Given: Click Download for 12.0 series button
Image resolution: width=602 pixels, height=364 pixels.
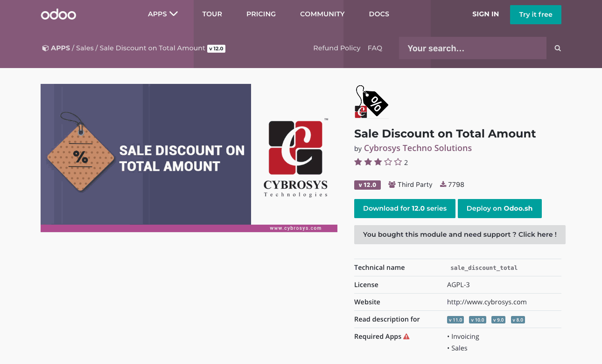Looking at the screenshot, I should [x=405, y=208].
